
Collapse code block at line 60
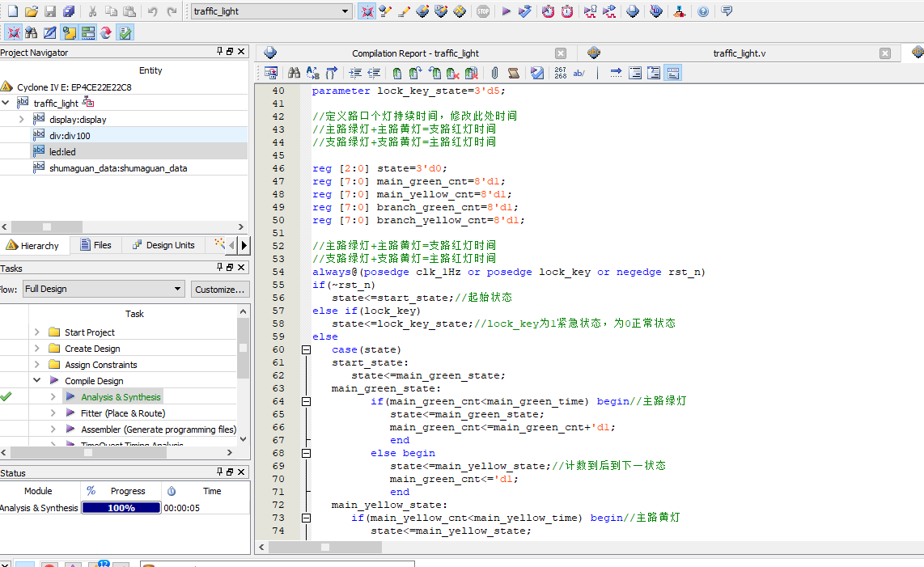(307, 349)
